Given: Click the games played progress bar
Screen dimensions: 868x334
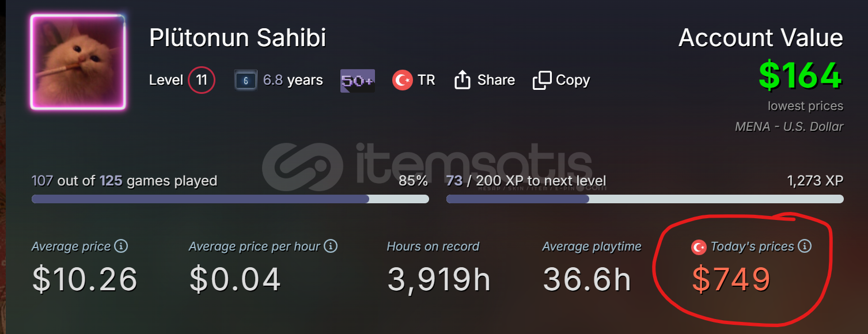Looking at the screenshot, I should point(230,199).
